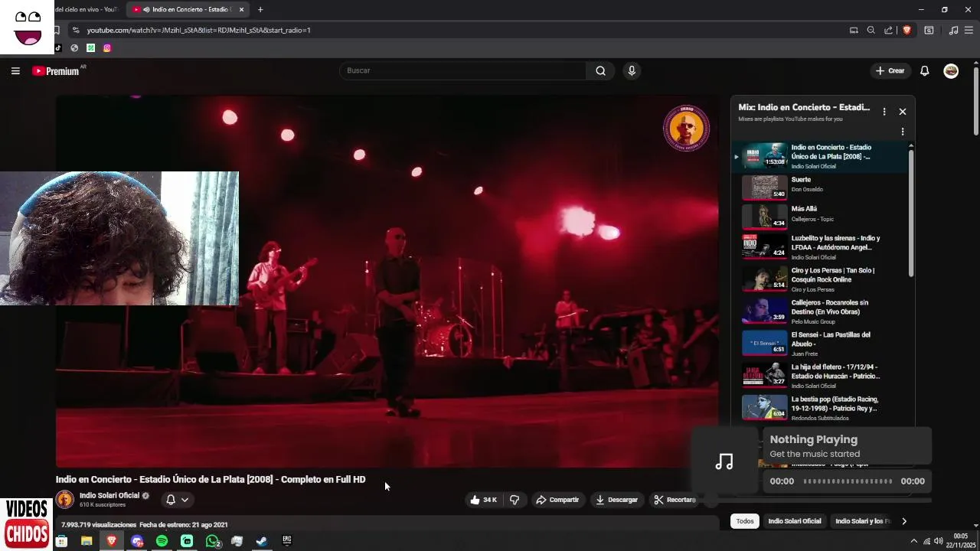Like the video with 34 K likes
The width and height of the screenshot is (980, 551).
pyautogui.click(x=483, y=500)
